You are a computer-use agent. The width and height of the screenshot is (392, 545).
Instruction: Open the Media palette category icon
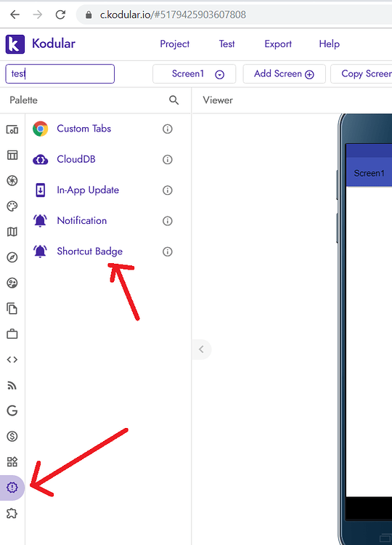(x=12, y=180)
